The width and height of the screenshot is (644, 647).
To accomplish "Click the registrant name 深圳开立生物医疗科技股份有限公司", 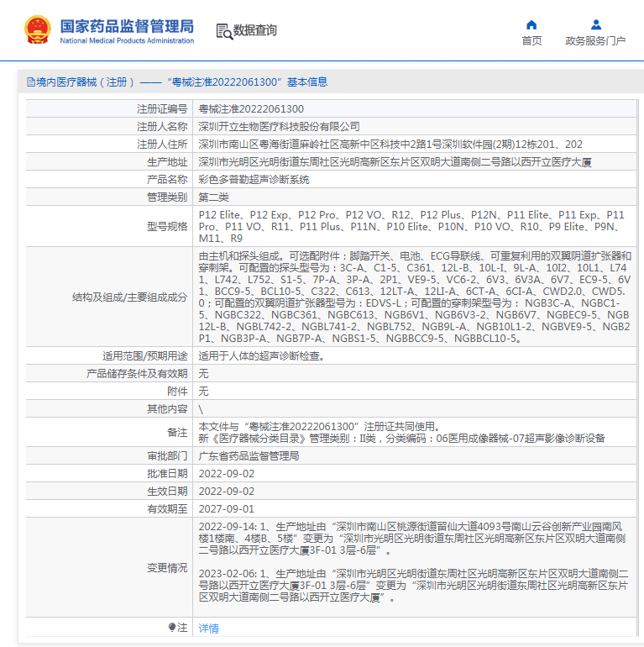I will pos(279,127).
